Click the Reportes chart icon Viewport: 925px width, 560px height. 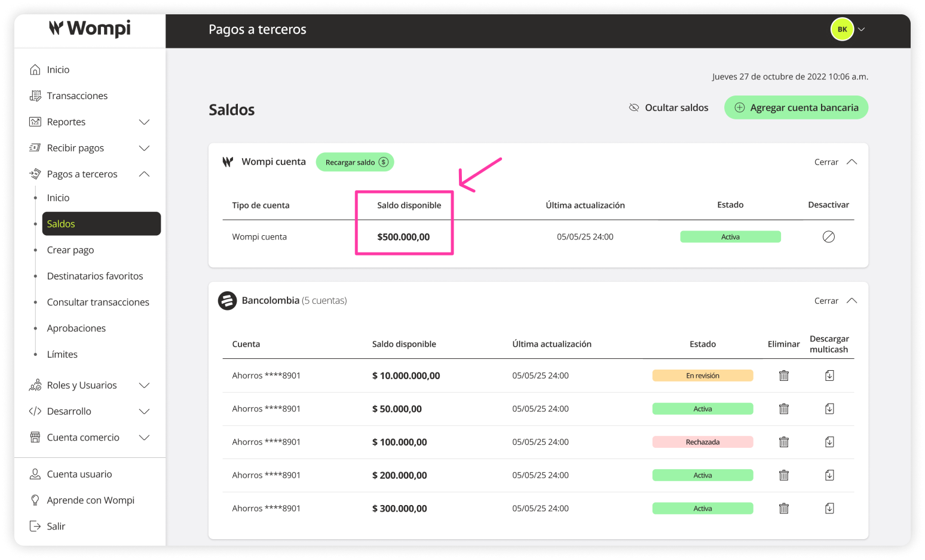(x=35, y=122)
